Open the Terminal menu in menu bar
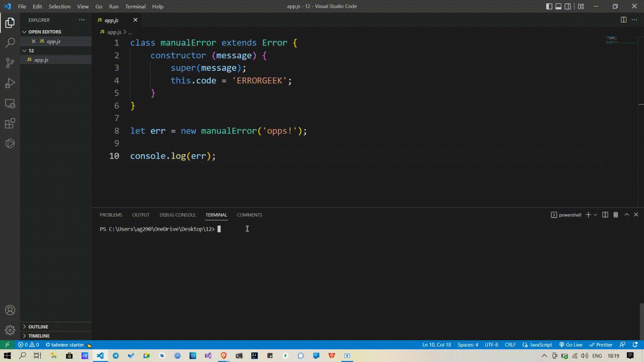 (135, 6)
